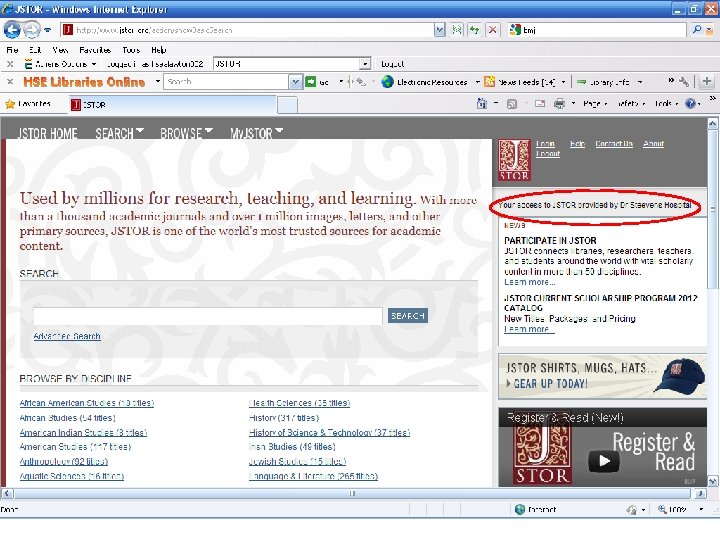Click the Electronic Resources globe icon
The height and width of the screenshot is (540, 720).
pyautogui.click(x=388, y=82)
